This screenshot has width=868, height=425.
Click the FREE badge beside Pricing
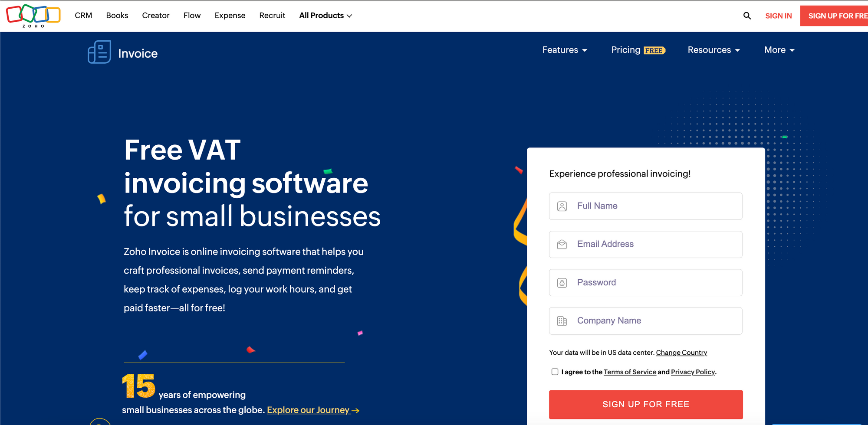(x=654, y=51)
